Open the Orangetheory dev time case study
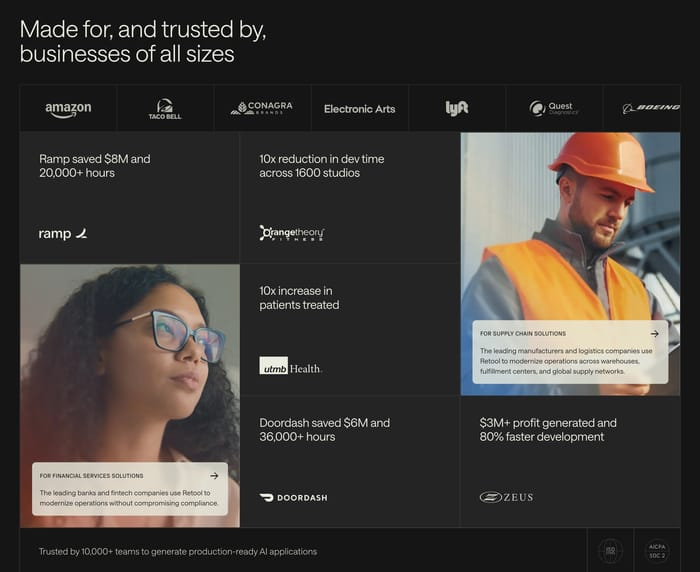 coord(350,197)
